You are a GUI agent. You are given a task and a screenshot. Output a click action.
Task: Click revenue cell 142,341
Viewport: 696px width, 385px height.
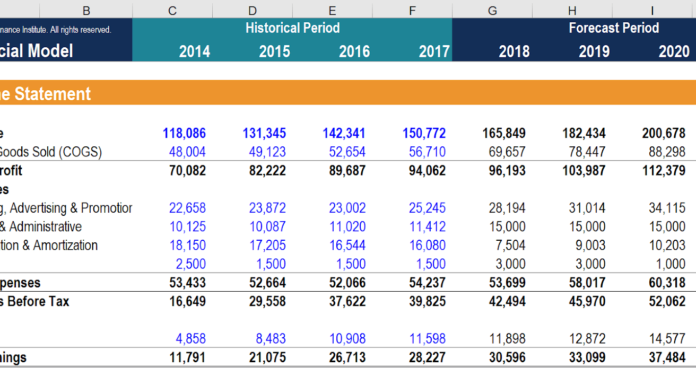tap(344, 133)
